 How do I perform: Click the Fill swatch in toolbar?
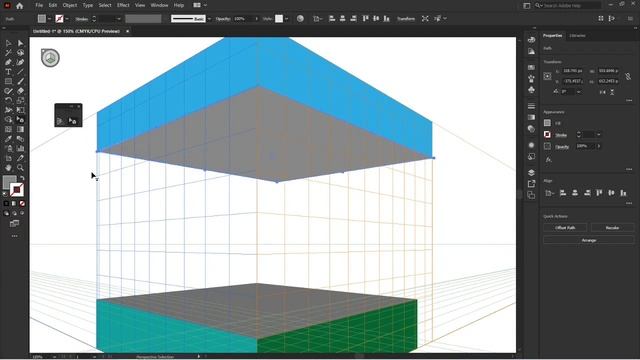pos(9,182)
